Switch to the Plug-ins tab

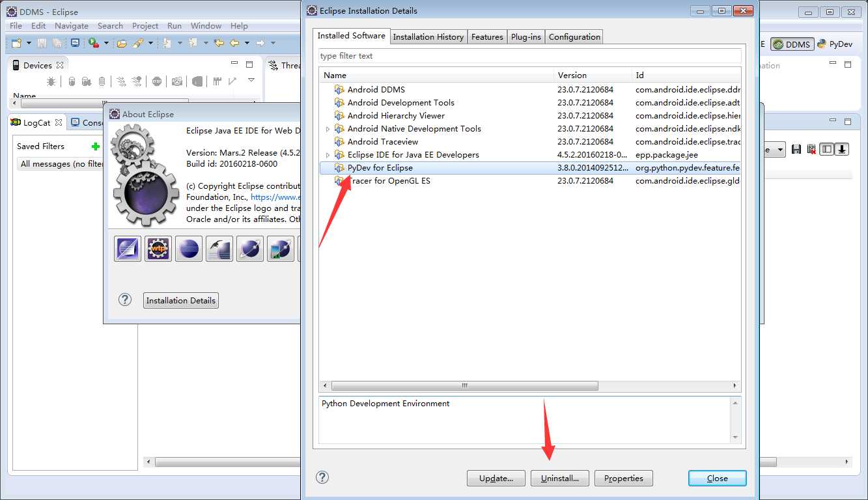point(526,36)
